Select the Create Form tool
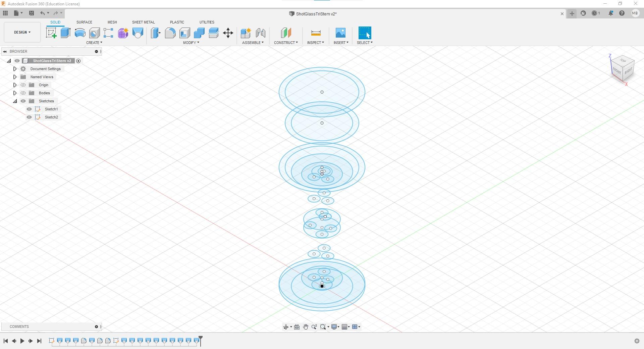The width and height of the screenshot is (644, 349). coord(123,33)
